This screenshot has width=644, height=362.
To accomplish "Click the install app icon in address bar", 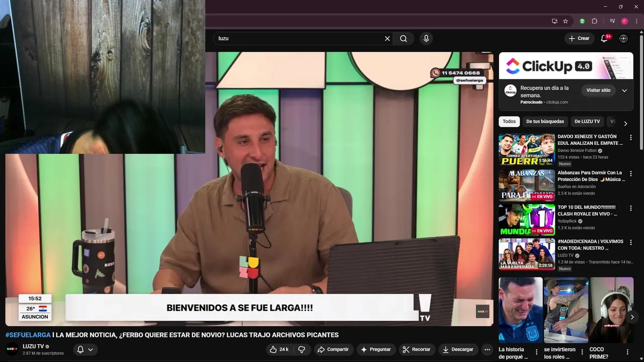I will 554,21.
